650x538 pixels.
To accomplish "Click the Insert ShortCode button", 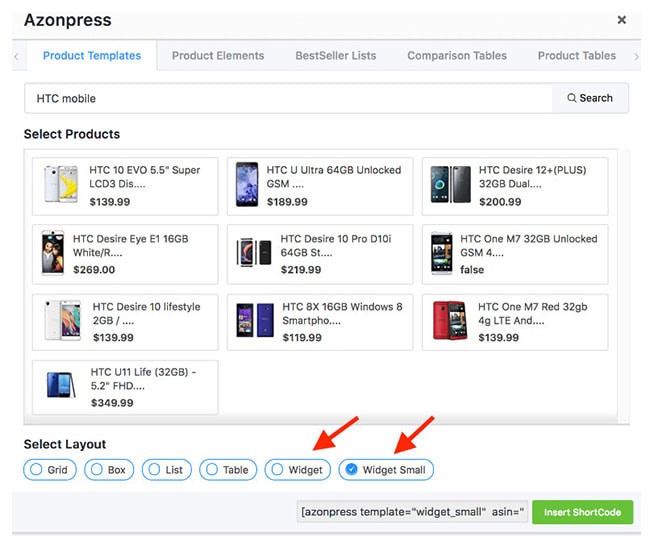I will pos(583,512).
